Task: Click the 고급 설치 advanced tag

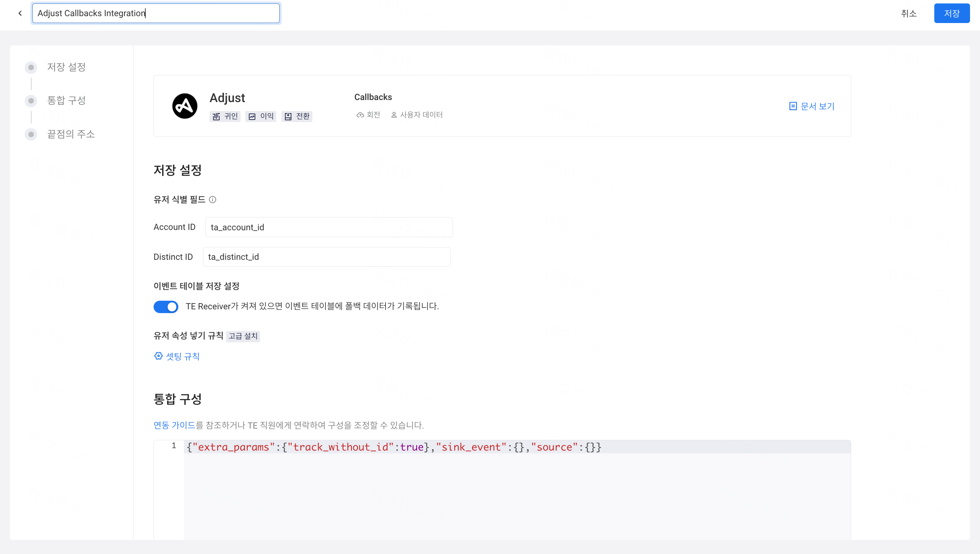Action: pos(243,336)
